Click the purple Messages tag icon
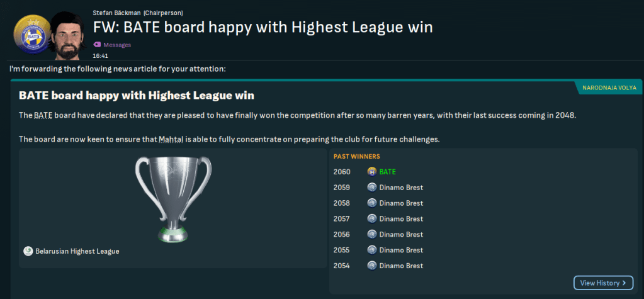Image resolution: width=644 pixels, height=299 pixels. [97, 45]
